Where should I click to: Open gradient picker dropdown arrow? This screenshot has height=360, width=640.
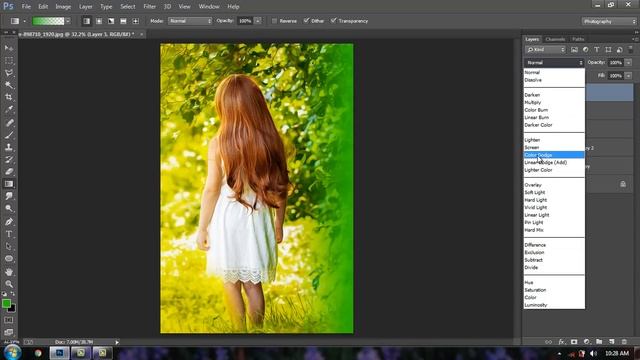[68, 21]
